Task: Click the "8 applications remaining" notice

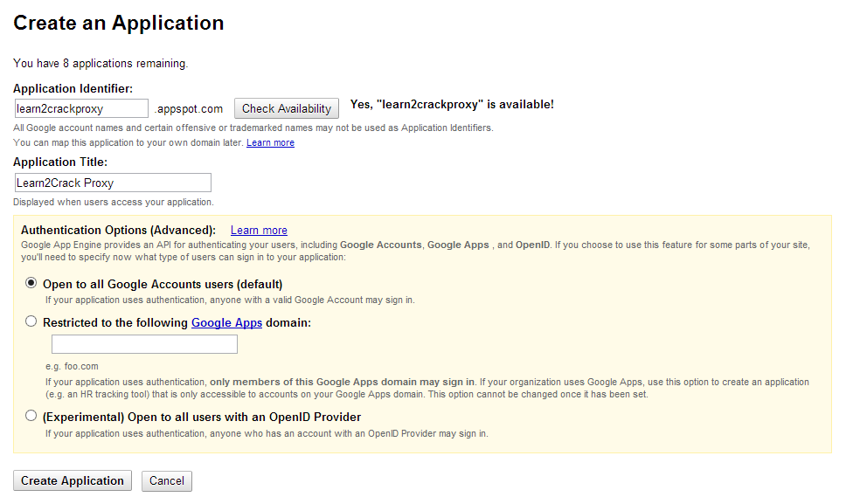Action: (x=101, y=64)
